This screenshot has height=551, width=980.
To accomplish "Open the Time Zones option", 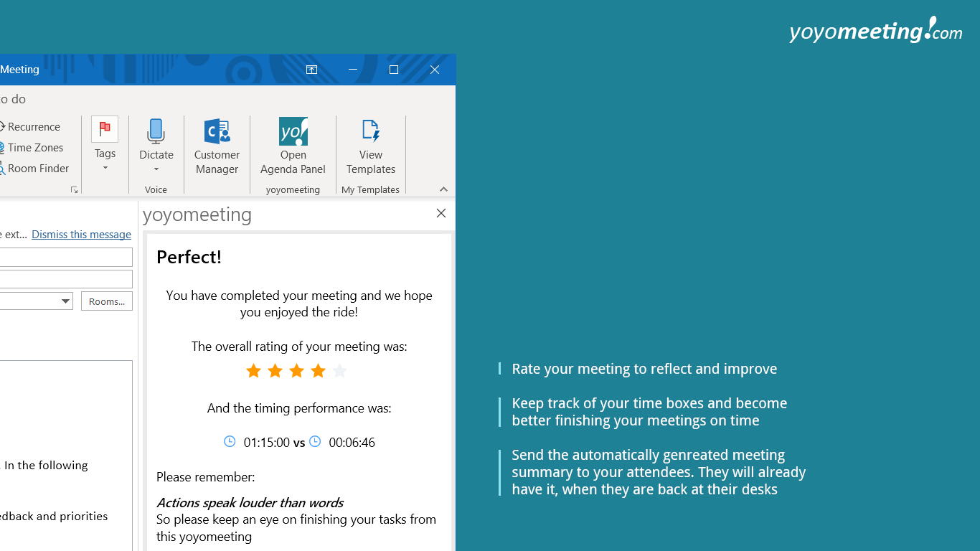I will coord(32,148).
